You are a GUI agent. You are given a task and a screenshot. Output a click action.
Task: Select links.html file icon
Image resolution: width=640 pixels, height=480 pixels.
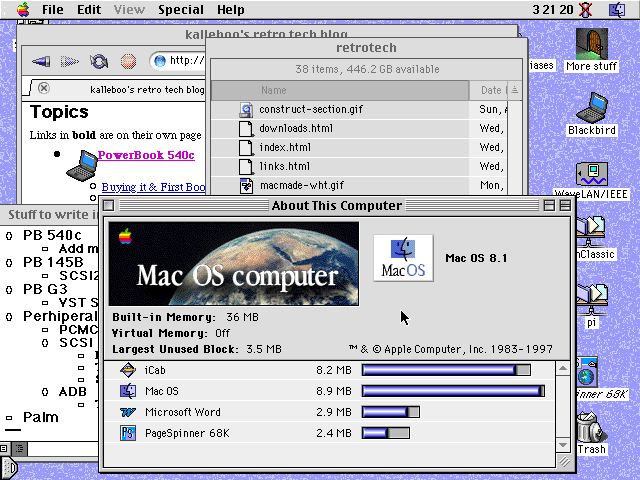(x=246, y=167)
